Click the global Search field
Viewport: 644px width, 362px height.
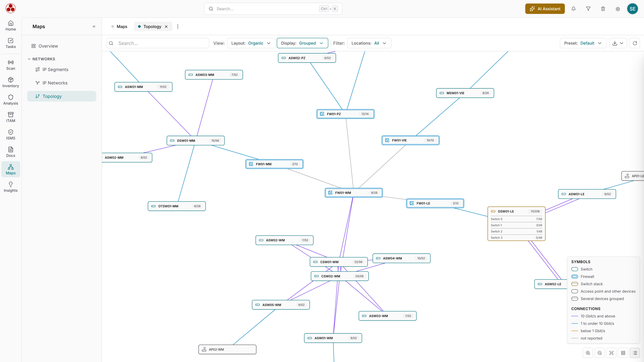click(x=273, y=9)
